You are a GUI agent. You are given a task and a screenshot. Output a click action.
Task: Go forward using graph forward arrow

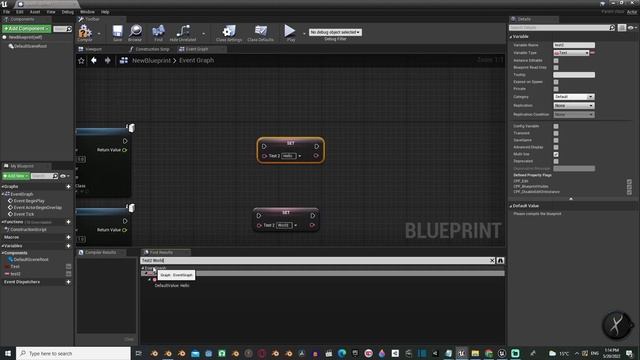[107, 60]
